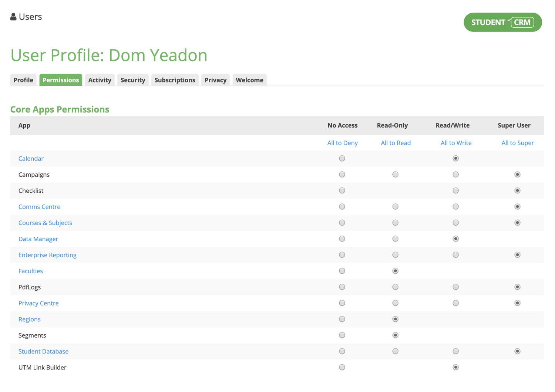Click the All to Deny link
The image size is (555, 392).
(342, 143)
